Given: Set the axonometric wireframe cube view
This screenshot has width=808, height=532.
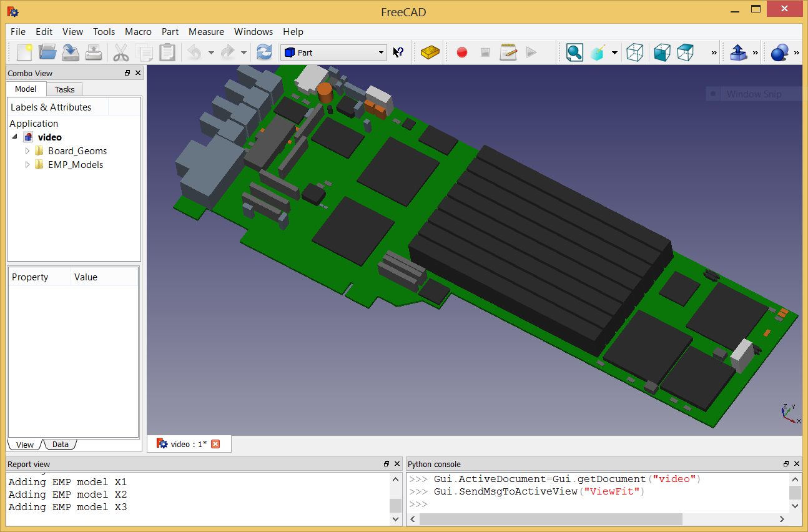Looking at the screenshot, I should pos(634,52).
